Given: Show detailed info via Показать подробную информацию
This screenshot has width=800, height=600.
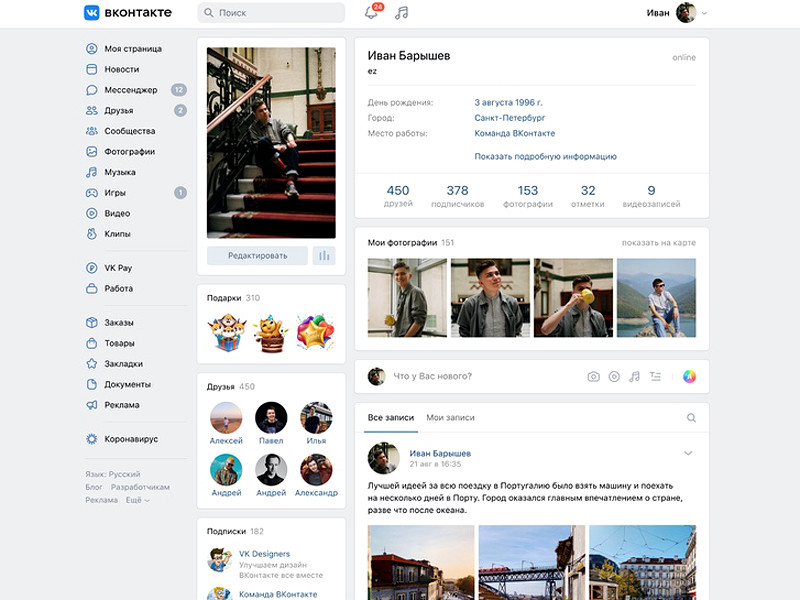Looking at the screenshot, I should click(545, 156).
